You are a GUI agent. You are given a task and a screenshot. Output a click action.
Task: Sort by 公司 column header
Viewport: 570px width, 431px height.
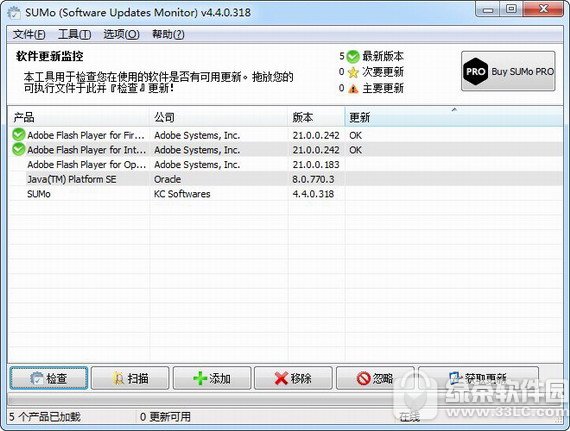pos(218,117)
